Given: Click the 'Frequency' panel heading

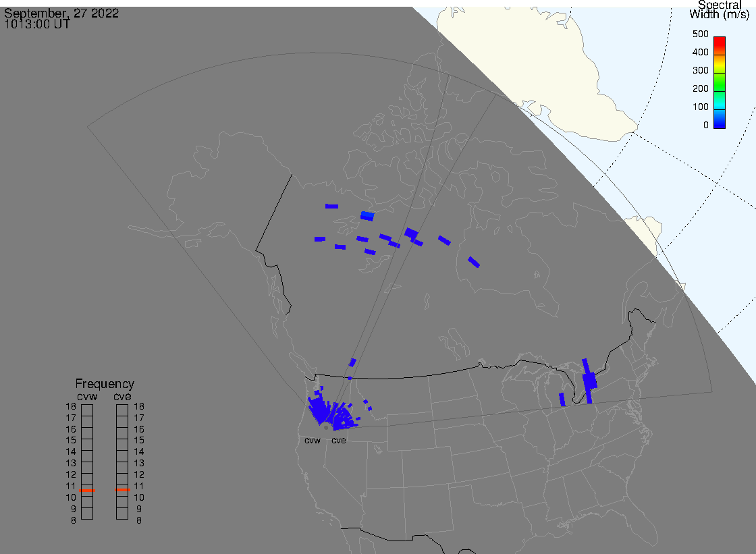Looking at the screenshot, I should coord(105,384).
